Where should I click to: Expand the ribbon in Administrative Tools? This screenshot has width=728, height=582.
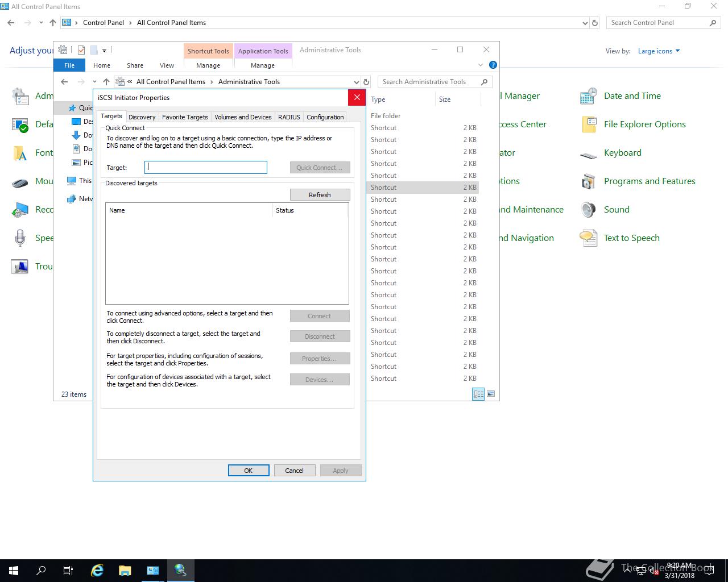coord(480,65)
